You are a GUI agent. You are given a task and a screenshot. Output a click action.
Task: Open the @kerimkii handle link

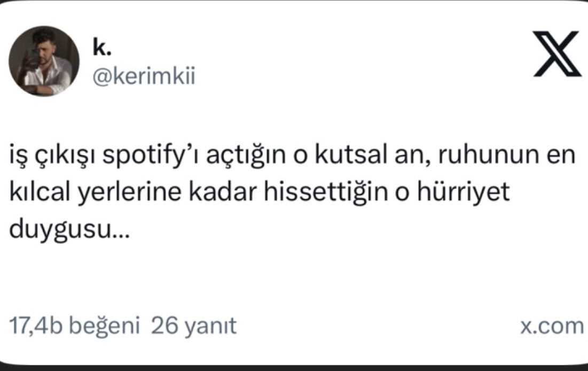(144, 76)
